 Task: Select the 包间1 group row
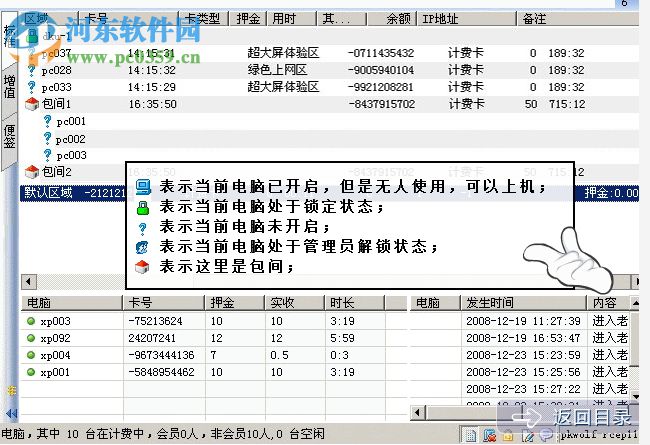pos(329,104)
